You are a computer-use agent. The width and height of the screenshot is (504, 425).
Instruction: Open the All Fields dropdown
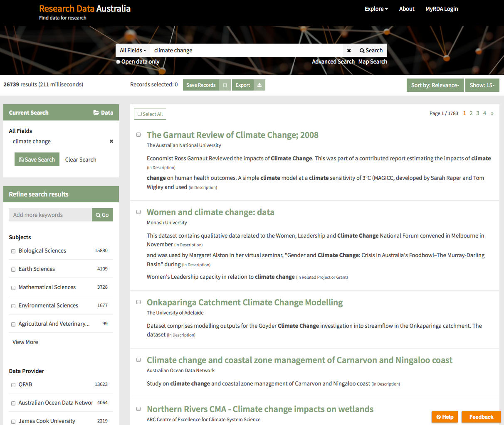point(133,51)
